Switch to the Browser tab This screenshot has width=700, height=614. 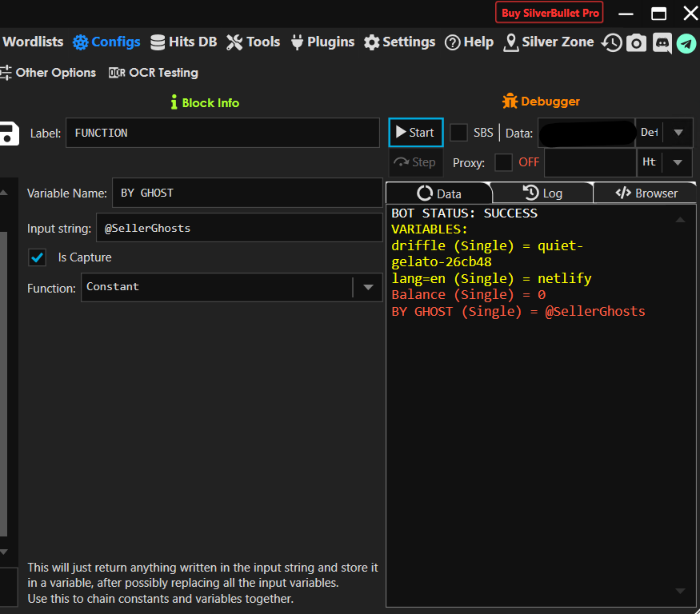(646, 193)
